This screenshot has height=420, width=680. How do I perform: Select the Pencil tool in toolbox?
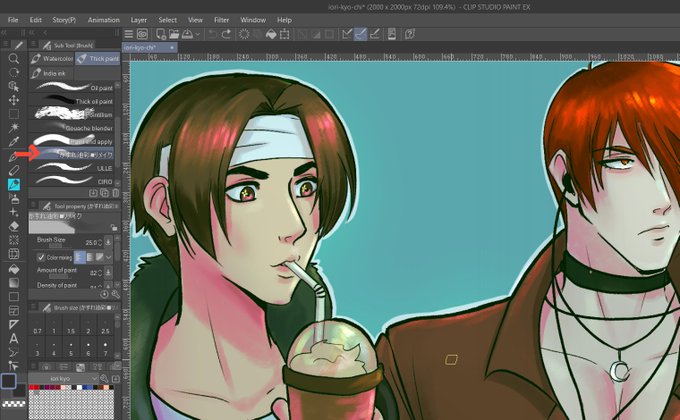[x=13, y=171]
